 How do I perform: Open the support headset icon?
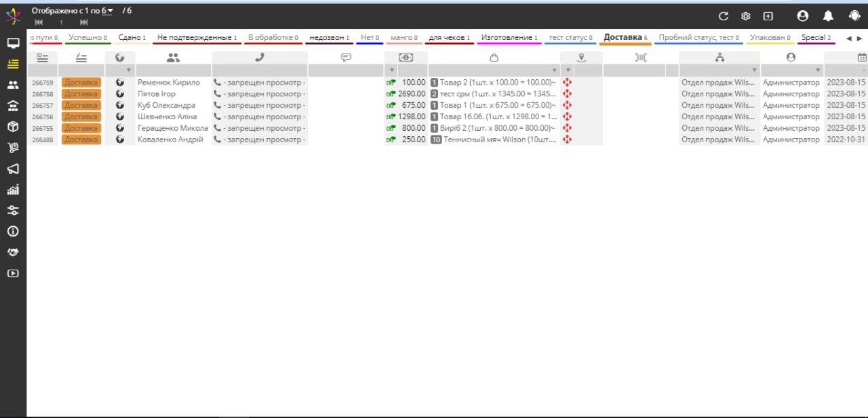[x=854, y=16]
